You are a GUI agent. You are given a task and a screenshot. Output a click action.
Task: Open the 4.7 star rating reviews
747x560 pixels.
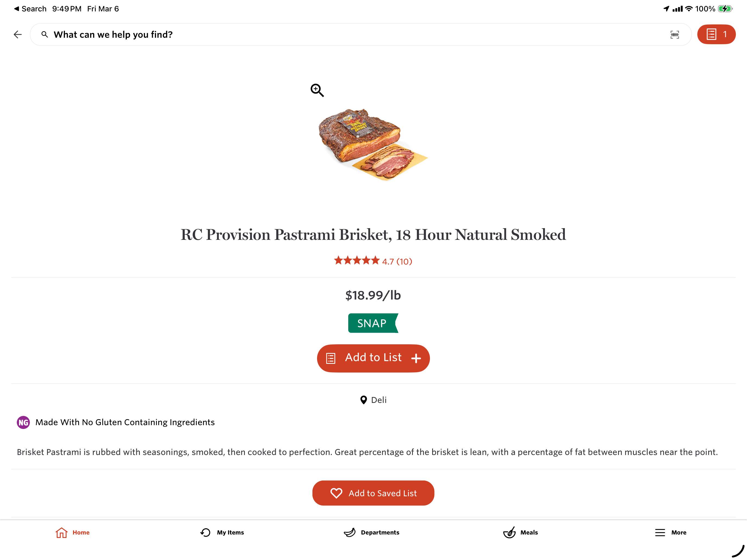coord(373,261)
